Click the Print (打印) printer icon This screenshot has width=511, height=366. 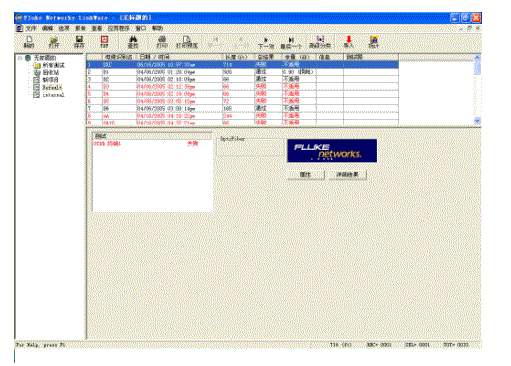pos(162,42)
